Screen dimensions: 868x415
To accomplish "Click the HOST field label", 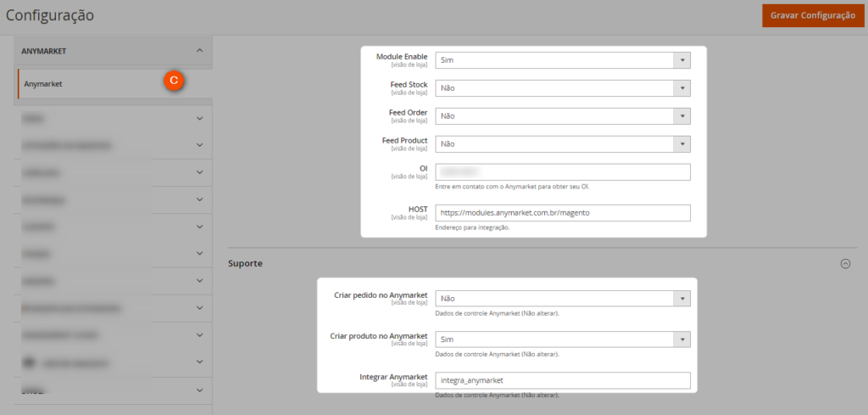I will [x=417, y=210].
